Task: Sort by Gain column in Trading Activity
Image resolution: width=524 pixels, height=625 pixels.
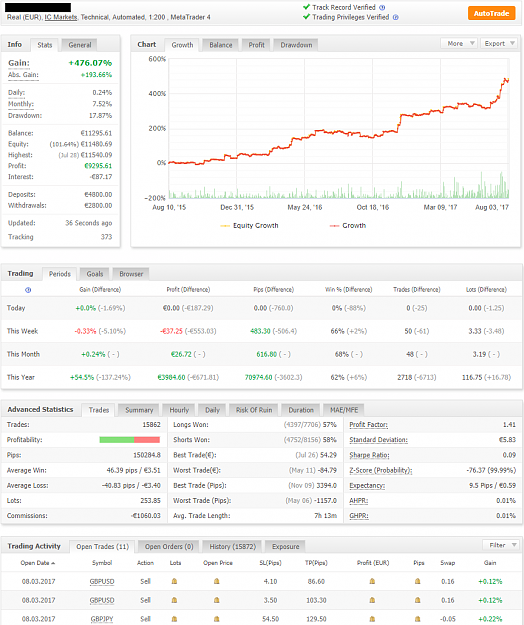Action: point(490,563)
